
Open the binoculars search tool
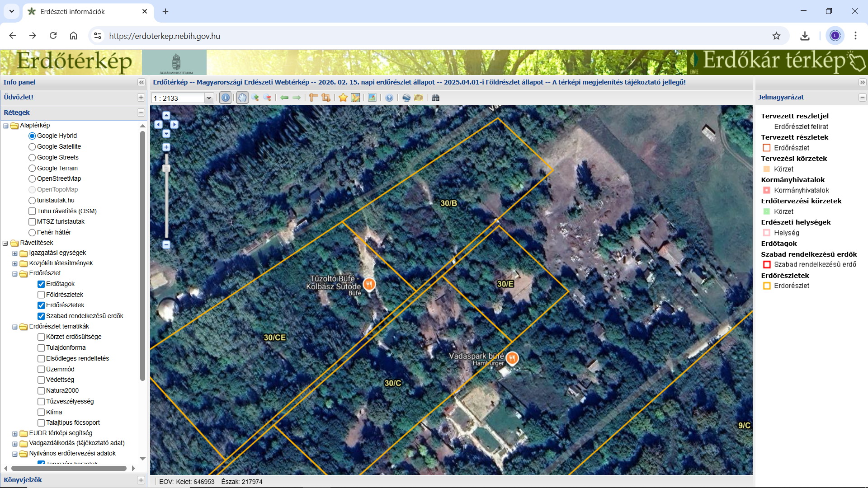(435, 98)
